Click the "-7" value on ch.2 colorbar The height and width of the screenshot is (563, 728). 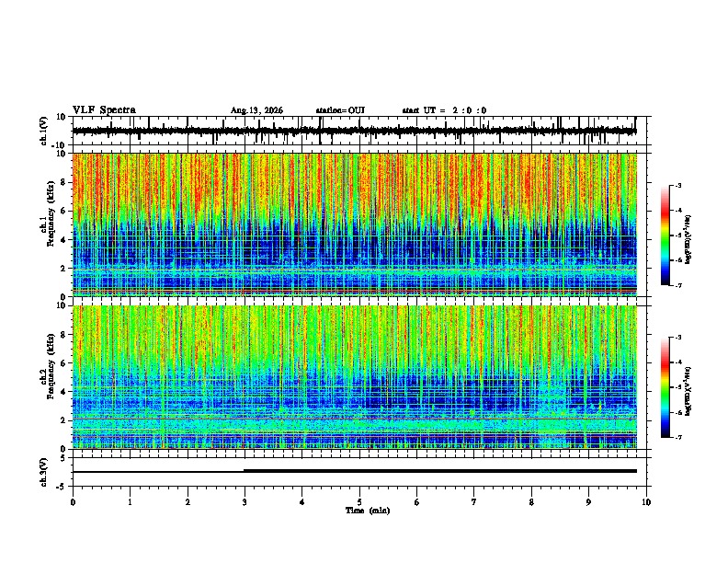pos(677,437)
